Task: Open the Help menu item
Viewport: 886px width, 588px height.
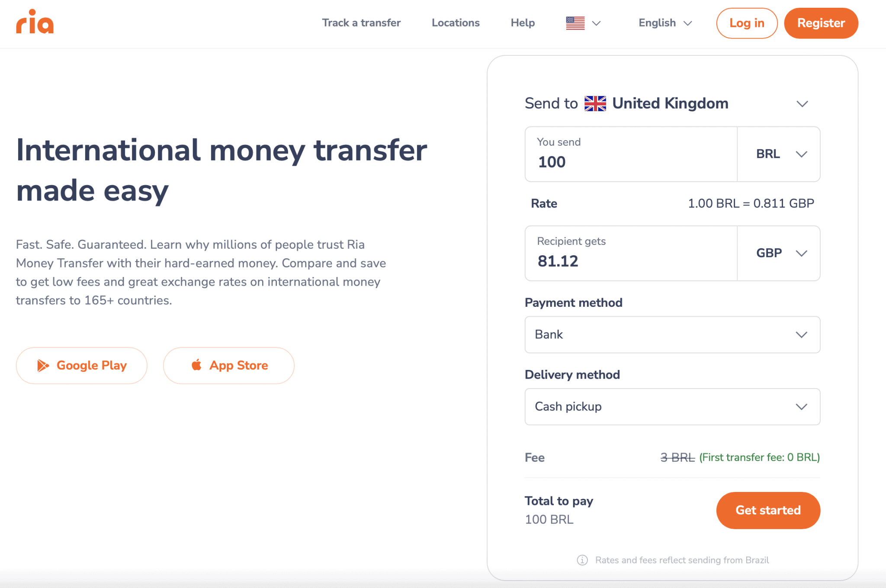Action: coord(523,23)
